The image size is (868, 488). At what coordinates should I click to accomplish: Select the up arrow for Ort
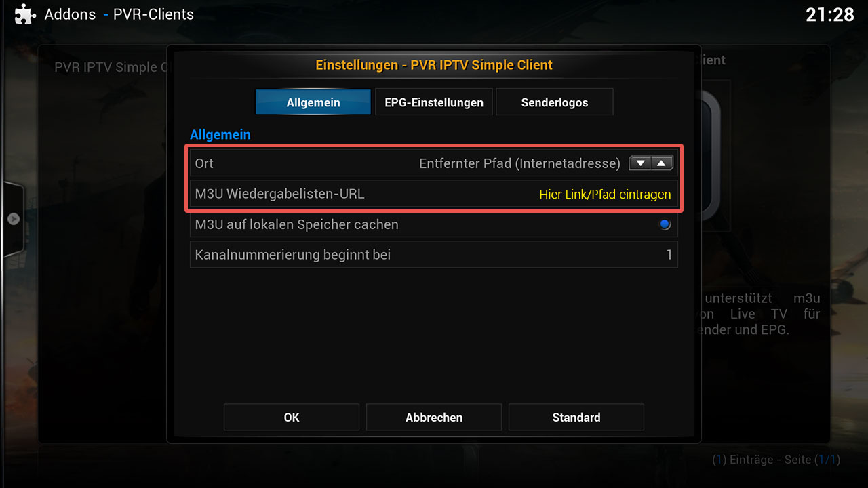click(662, 163)
